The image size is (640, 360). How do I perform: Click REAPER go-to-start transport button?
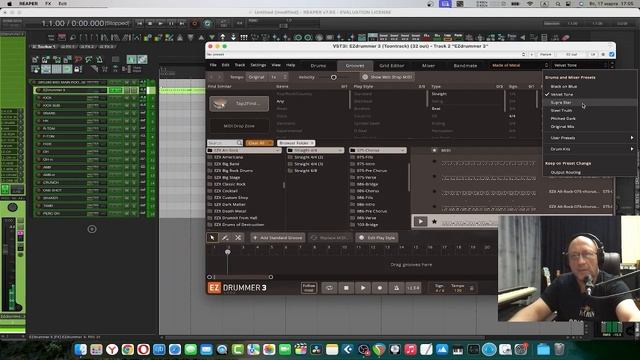pos(139,24)
